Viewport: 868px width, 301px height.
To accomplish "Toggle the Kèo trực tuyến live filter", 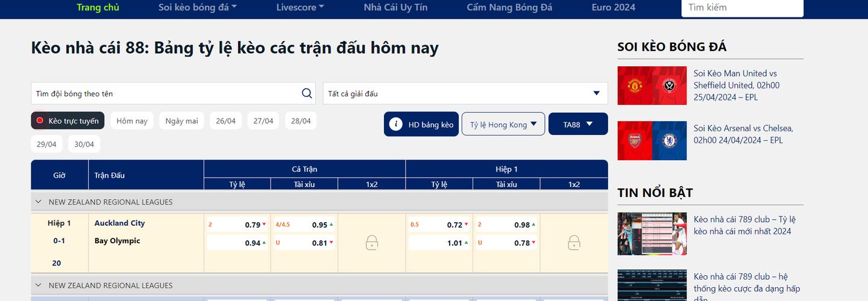I will tap(68, 121).
